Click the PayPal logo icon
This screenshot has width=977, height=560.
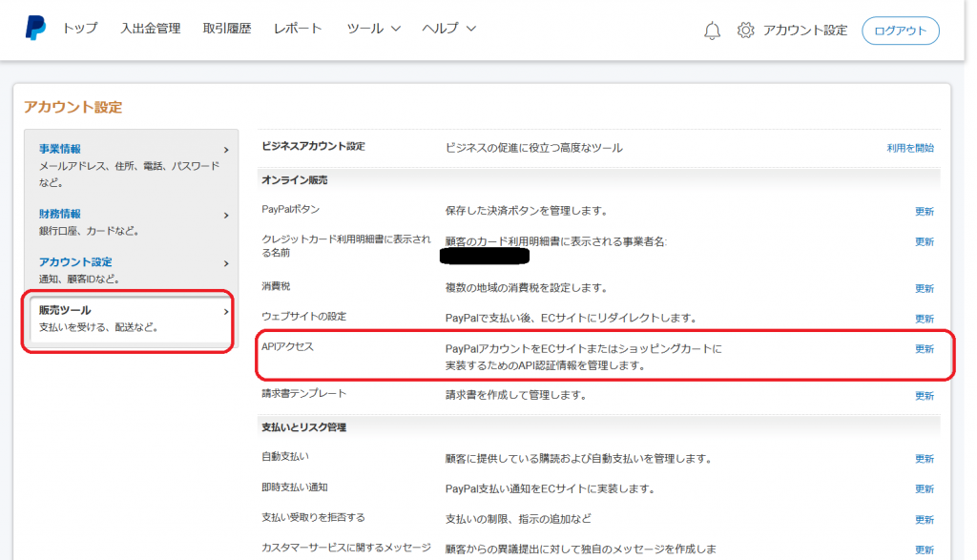point(35,29)
